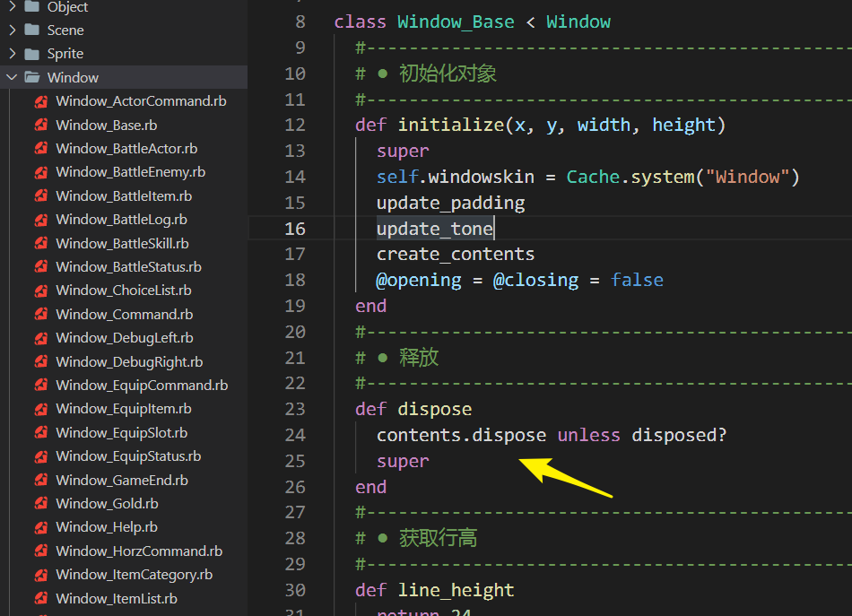Select Window_DebugRight.rb file
This screenshot has height=616, width=852.
coord(129,361)
